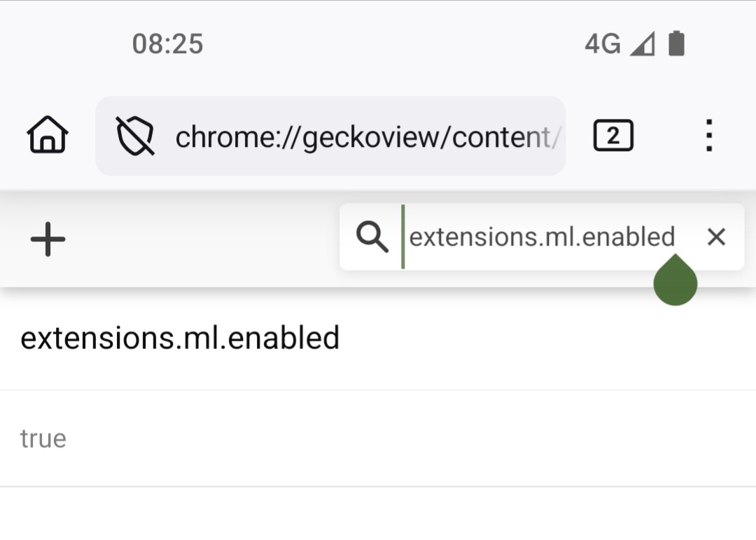Tap the magnifier search icon

tap(372, 238)
